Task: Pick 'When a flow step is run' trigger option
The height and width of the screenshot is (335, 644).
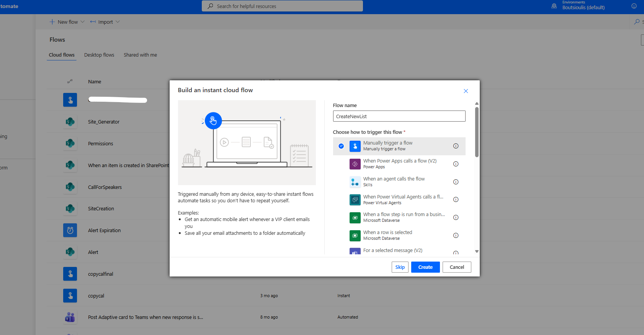Action: (x=404, y=215)
